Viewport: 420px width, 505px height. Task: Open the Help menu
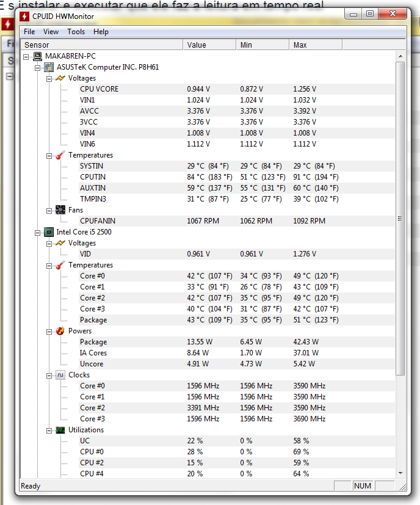101,32
